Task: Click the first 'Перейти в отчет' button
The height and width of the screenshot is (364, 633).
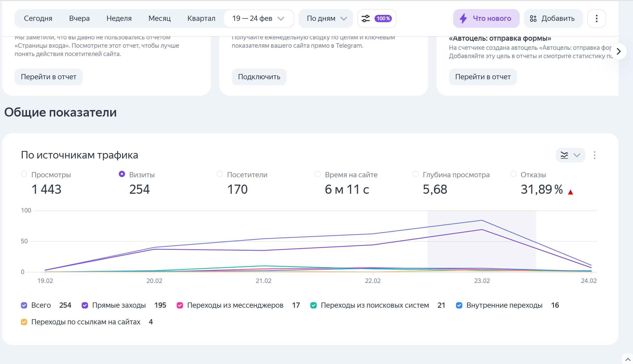Action: pos(49,77)
